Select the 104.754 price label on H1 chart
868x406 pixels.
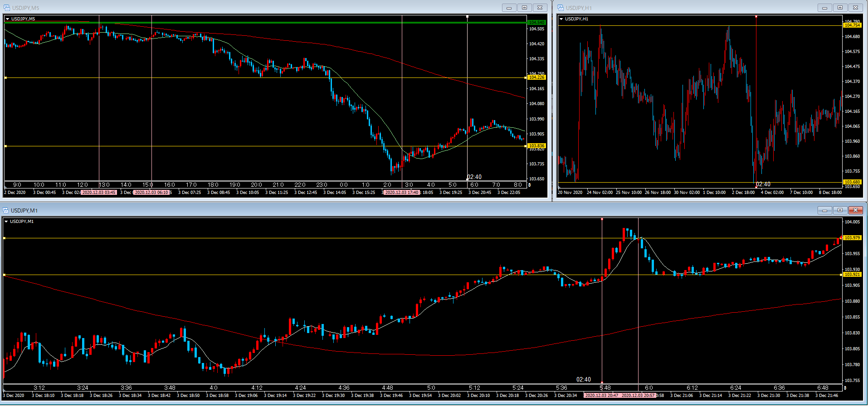point(852,25)
